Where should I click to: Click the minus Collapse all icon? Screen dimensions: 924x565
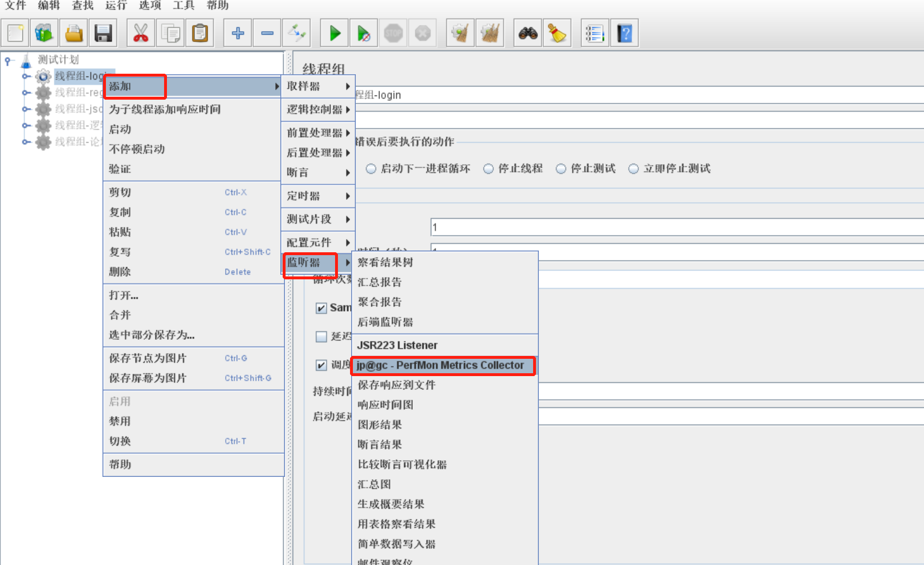pyautogui.click(x=267, y=33)
